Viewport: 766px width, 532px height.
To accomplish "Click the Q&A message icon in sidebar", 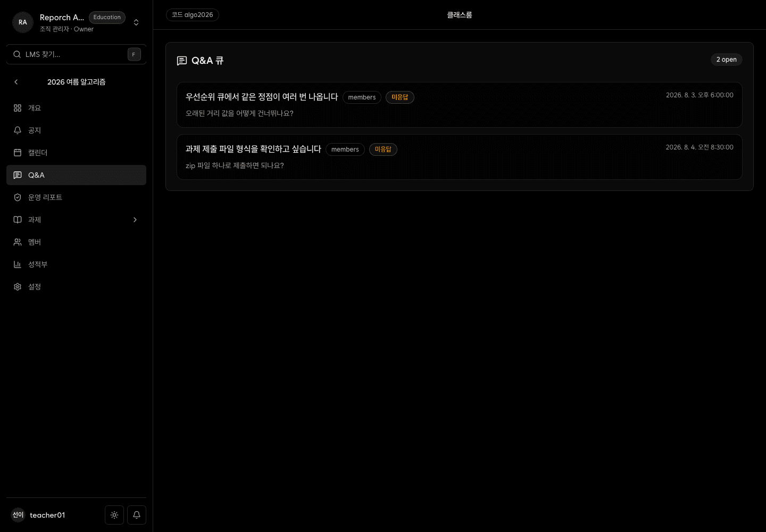I will tap(18, 175).
